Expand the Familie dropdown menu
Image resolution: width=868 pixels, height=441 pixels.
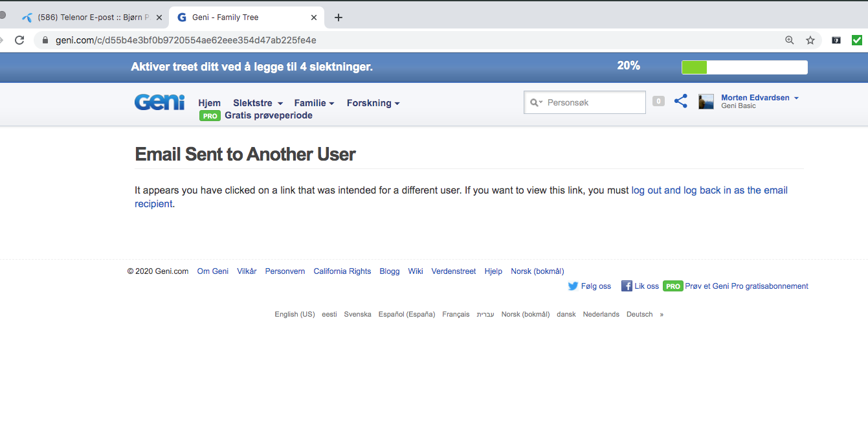(314, 103)
